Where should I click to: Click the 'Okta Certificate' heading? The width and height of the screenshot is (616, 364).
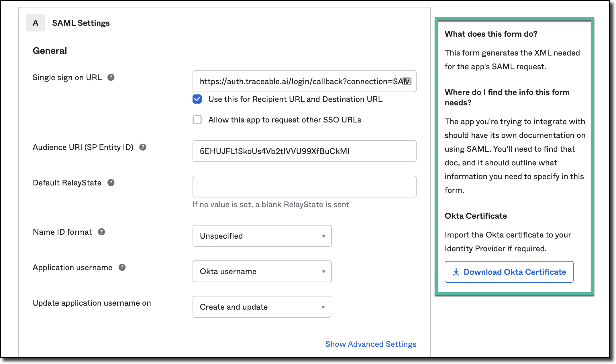point(476,216)
